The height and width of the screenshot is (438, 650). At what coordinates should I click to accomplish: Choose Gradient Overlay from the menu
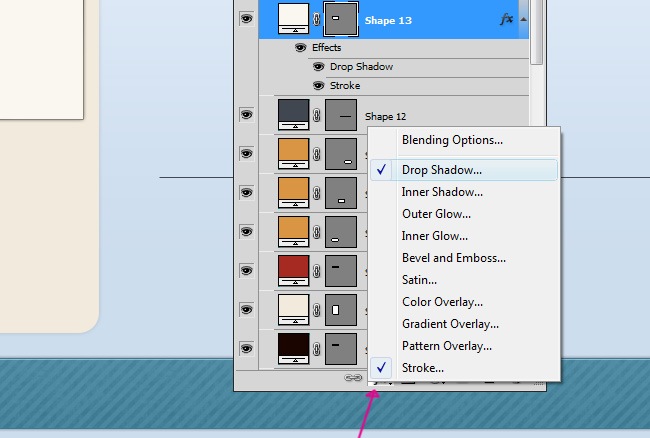pos(464,324)
